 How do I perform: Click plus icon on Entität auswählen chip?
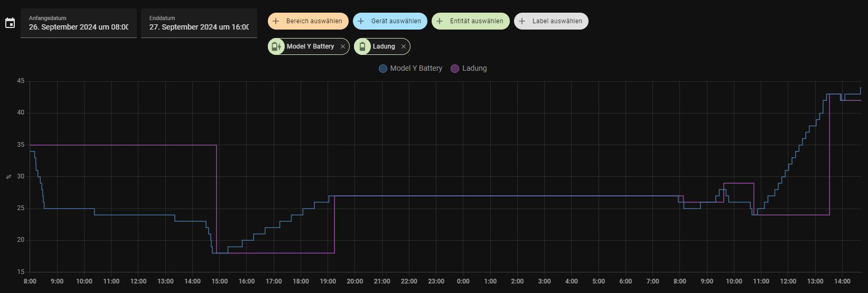440,21
